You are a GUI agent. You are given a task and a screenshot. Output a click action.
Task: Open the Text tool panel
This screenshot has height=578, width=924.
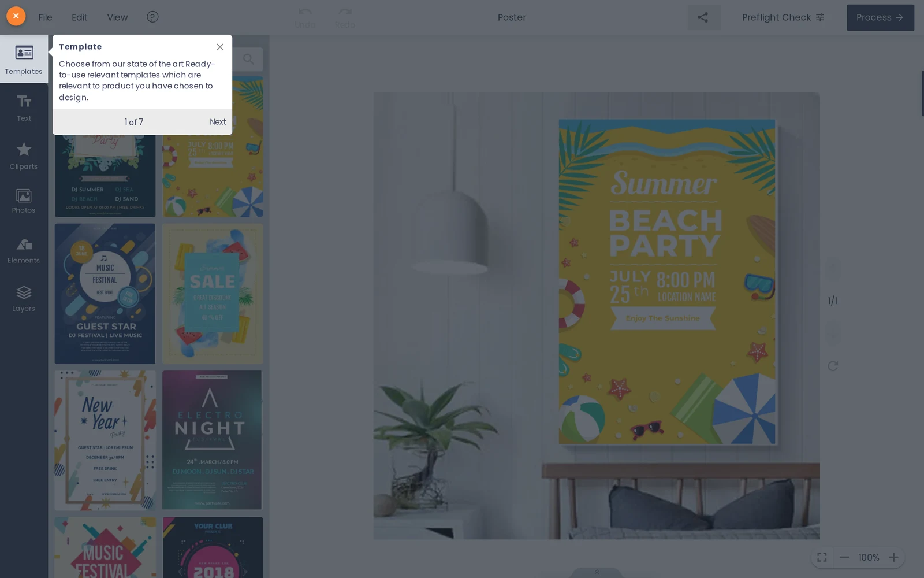[x=24, y=108]
